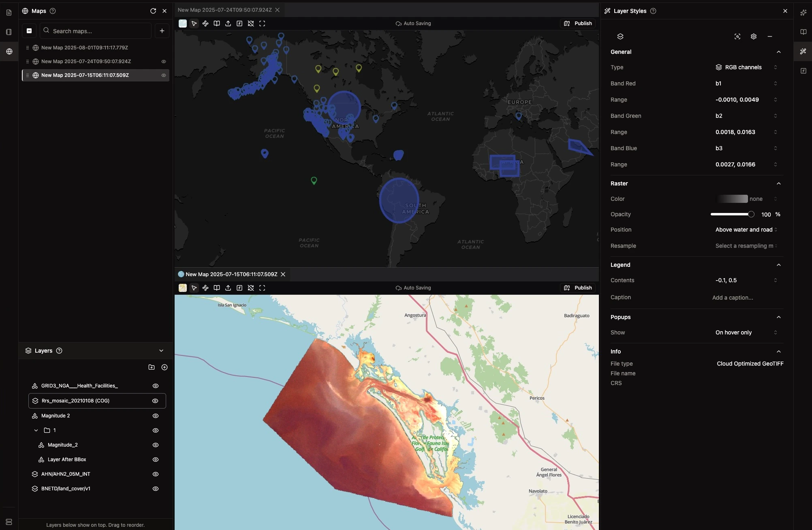The image size is (812, 530).
Task: Click the export/upload icon in the toolbar
Action: coord(228,23)
